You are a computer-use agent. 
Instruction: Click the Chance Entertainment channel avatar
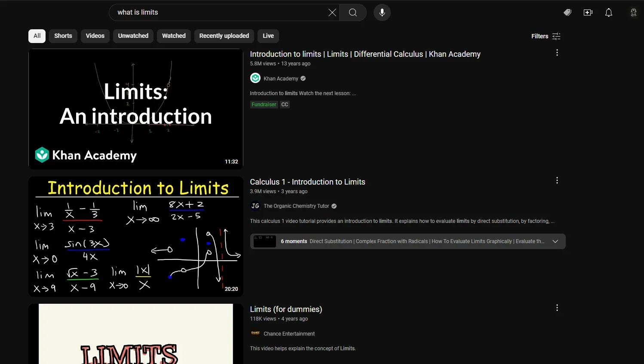(x=255, y=333)
